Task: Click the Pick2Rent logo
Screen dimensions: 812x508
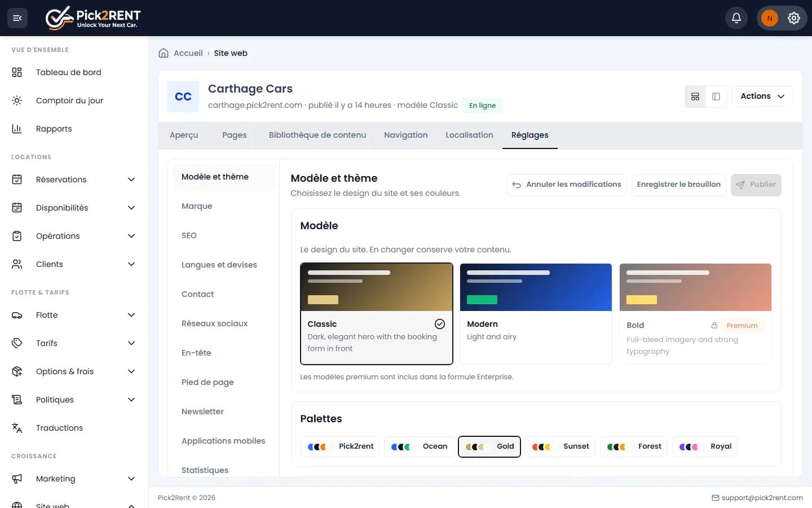Action: tap(93, 18)
